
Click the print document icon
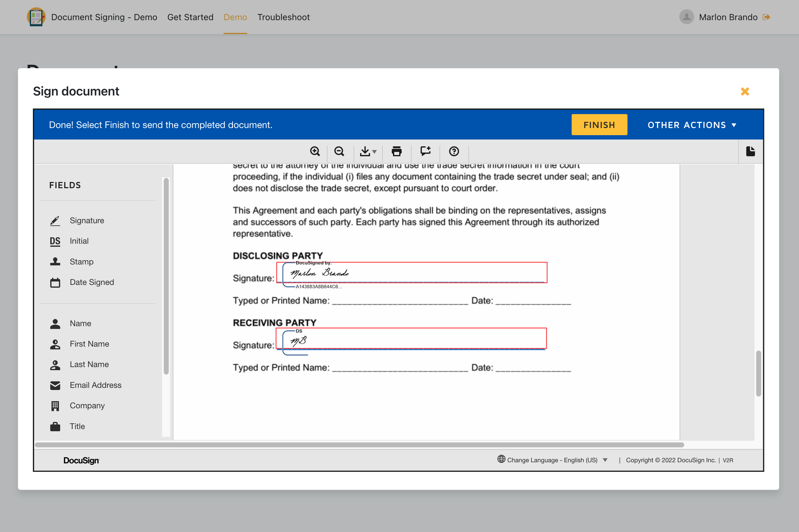(396, 151)
